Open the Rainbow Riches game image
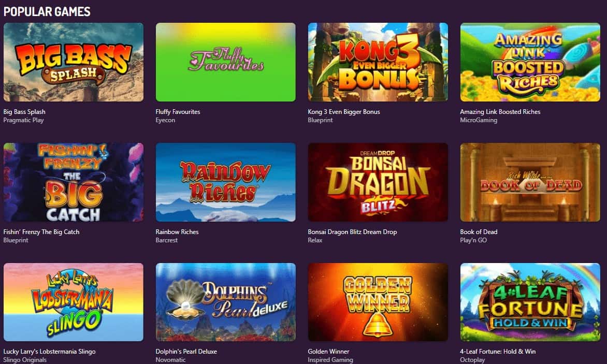This screenshot has height=364, width=607. (x=226, y=182)
